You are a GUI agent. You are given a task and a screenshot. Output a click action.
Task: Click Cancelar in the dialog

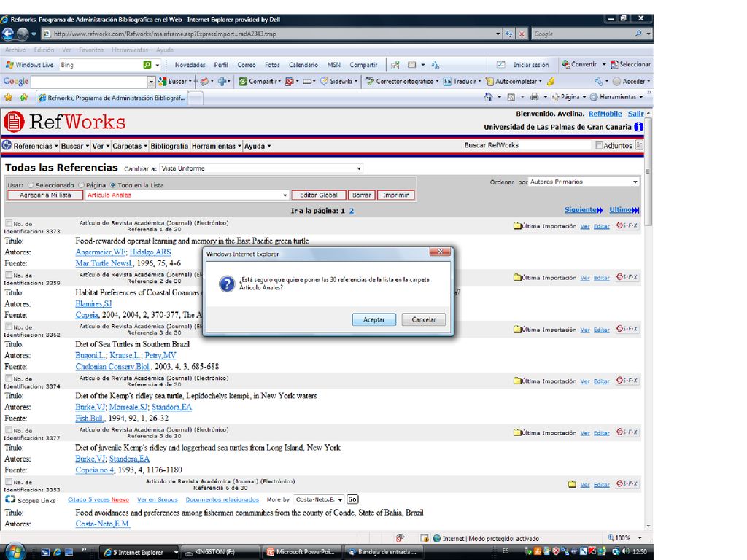pyautogui.click(x=424, y=319)
